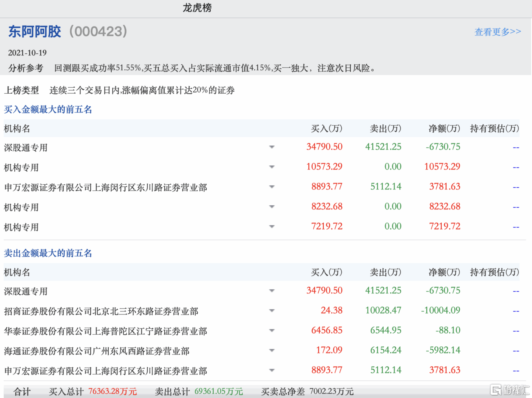Screen dimensions: 532x398
Task: Select 买入(万) header in buy table
Action: coord(327,129)
